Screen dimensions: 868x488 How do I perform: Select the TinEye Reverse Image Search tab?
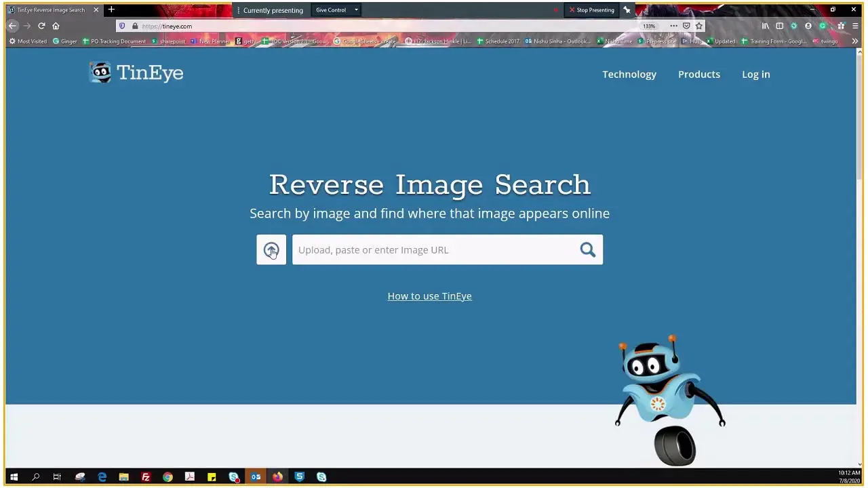tap(53, 10)
